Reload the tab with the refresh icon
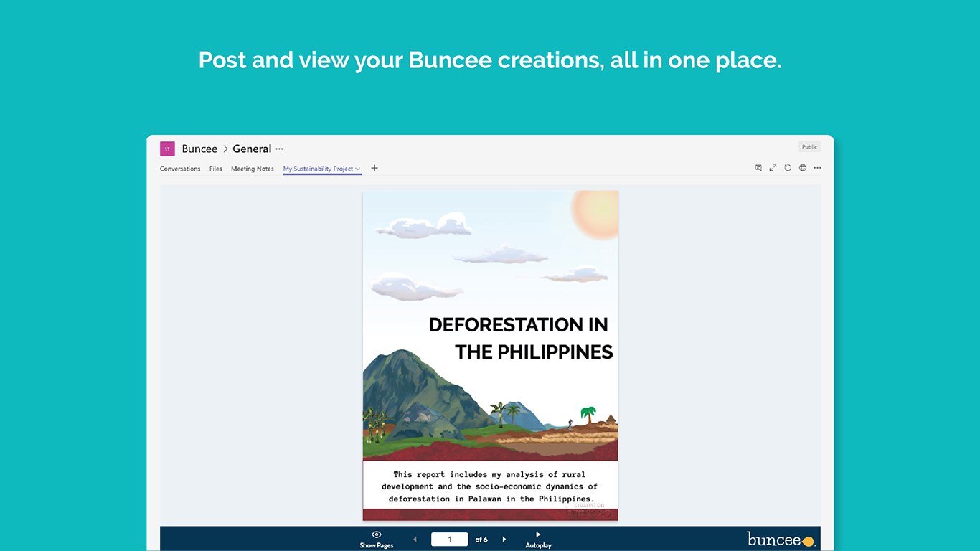980x551 pixels. pos(788,168)
